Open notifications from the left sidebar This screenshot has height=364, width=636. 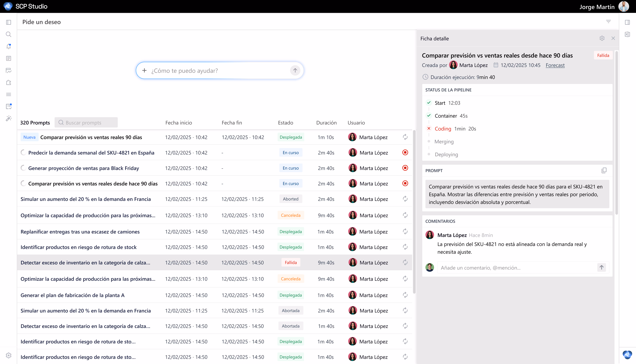[x=8, y=46]
